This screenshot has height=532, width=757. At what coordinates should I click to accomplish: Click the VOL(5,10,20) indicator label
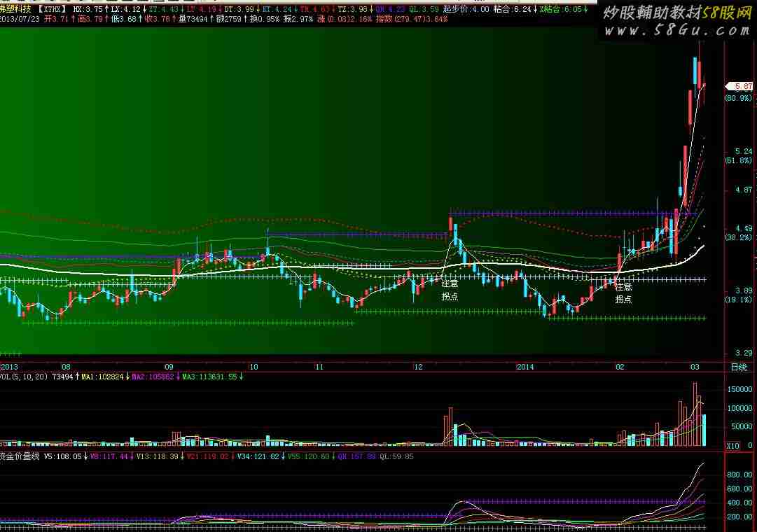click(x=24, y=377)
